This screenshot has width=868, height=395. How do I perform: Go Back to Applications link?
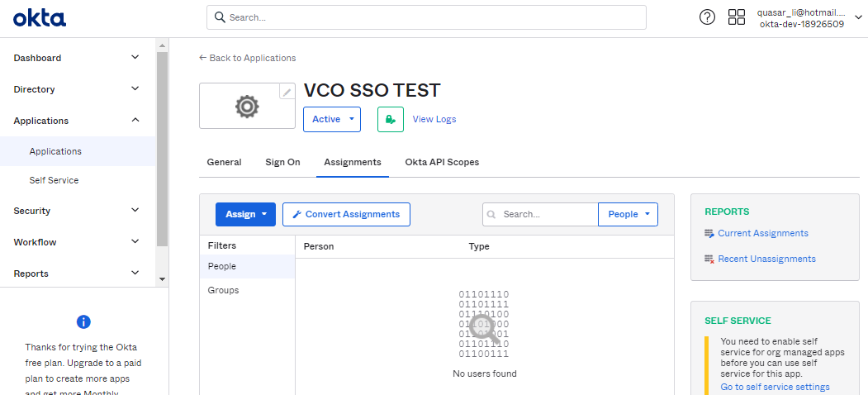point(248,58)
